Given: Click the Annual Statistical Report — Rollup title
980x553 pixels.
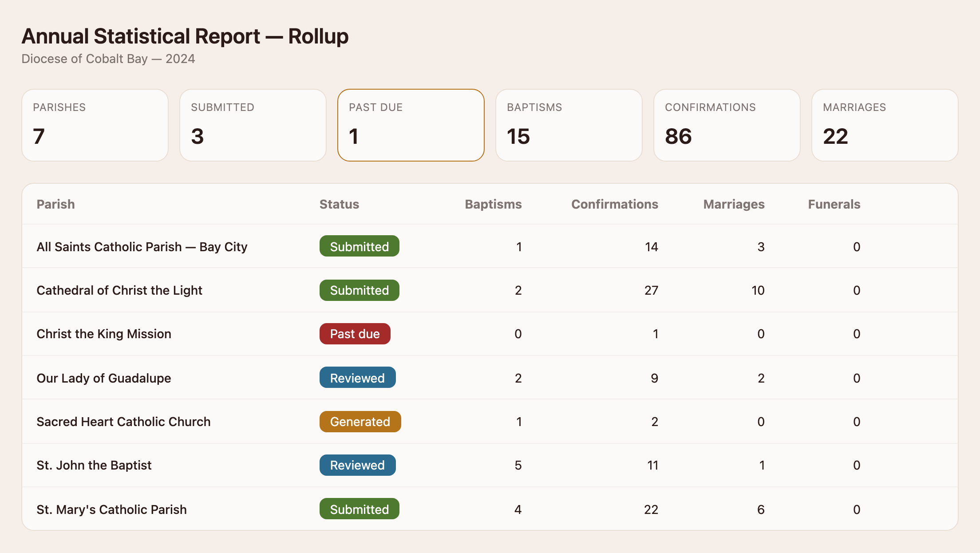Looking at the screenshot, I should click(x=185, y=36).
